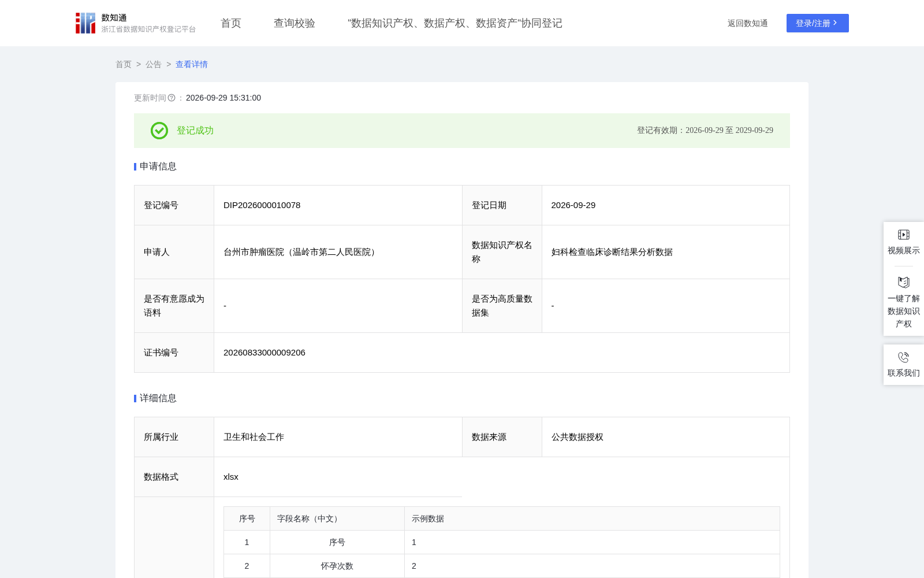Click the 登录/注册 button
Image resolution: width=924 pixels, height=578 pixels.
[x=818, y=23]
